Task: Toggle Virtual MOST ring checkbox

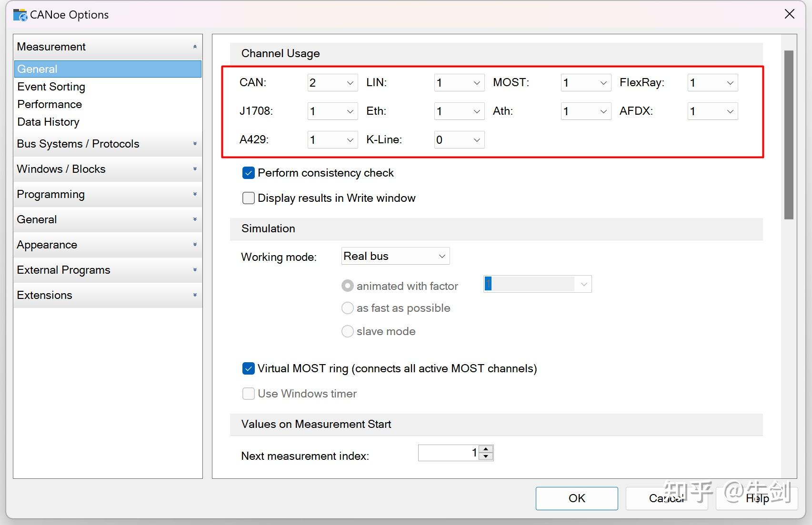Action: coord(249,368)
